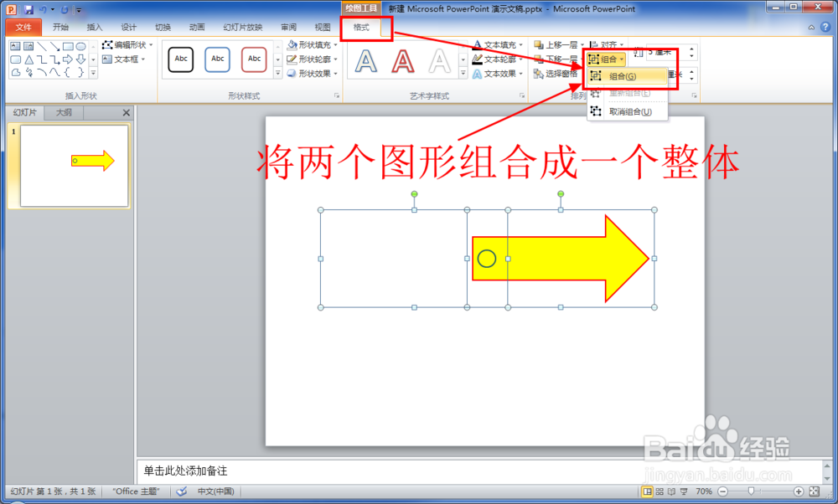Viewport: 838px width, 504px height.
Task: Close the slides thumbnail pane
Action: pos(127,113)
